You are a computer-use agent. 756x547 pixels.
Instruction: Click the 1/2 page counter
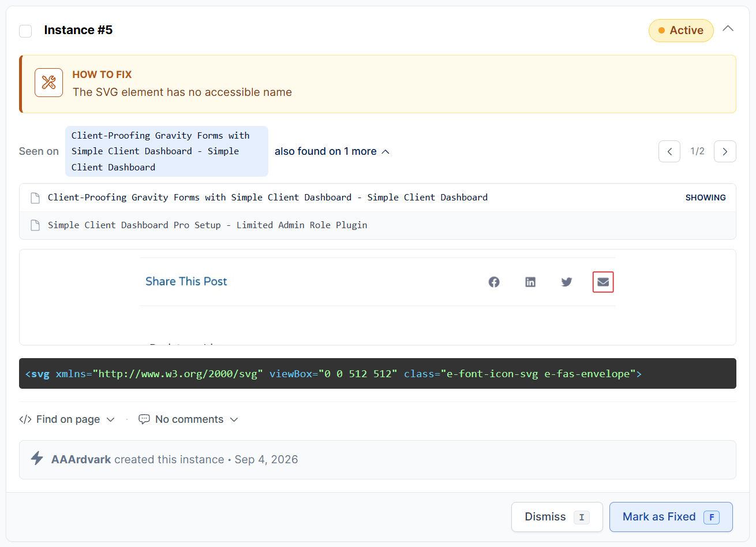[x=697, y=151]
